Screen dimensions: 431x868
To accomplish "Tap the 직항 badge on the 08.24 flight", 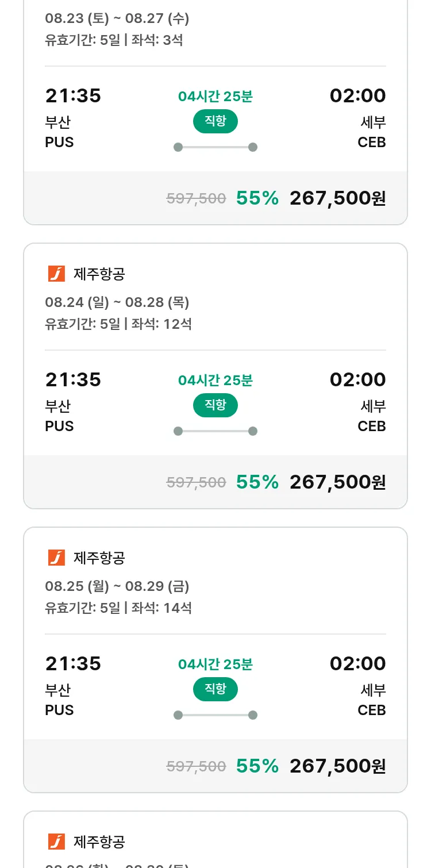I will click(x=215, y=405).
